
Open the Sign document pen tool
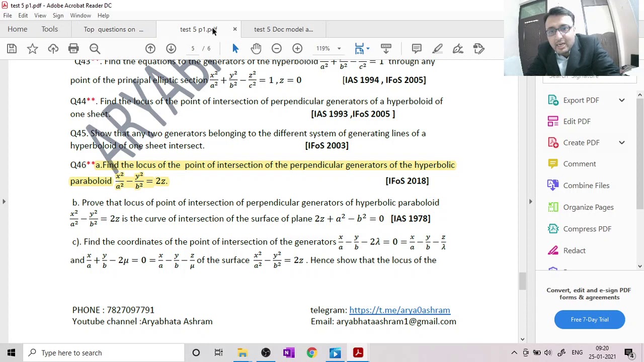click(458, 49)
